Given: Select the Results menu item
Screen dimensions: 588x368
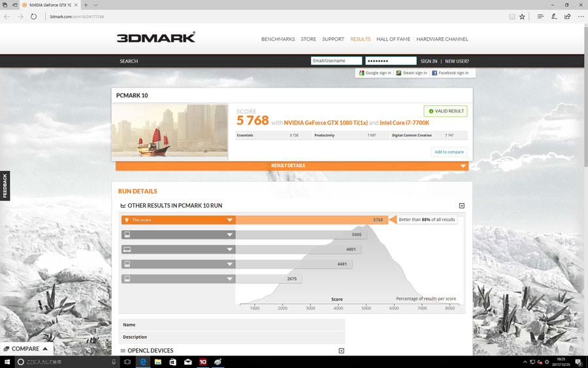Looking at the screenshot, I should (361, 39).
